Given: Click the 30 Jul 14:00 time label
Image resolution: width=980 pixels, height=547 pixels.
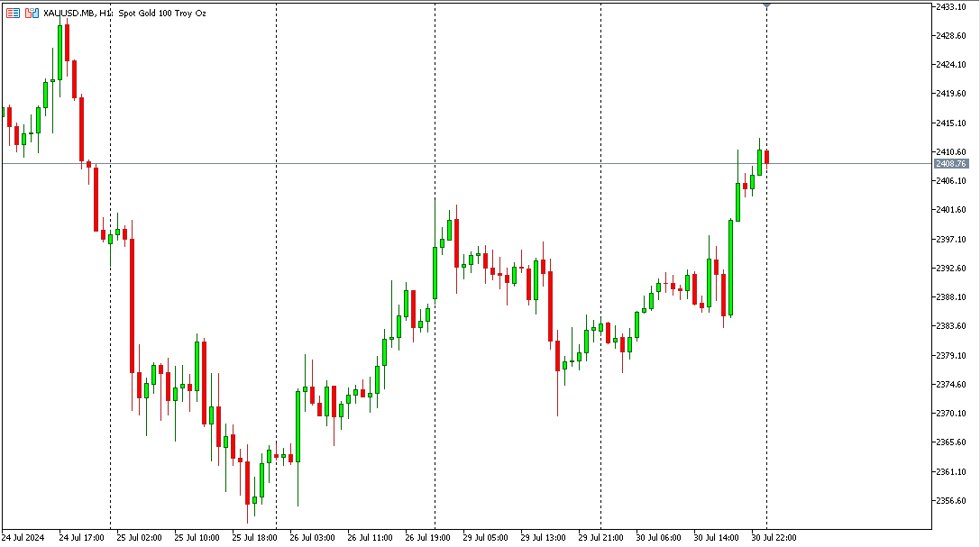Looking at the screenshot, I should pyautogui.click(x=716, y=538).
